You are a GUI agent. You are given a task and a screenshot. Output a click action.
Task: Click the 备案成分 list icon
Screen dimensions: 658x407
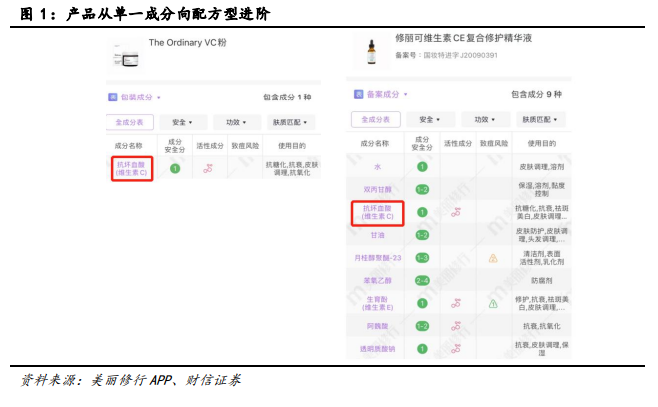coord(358,94)
